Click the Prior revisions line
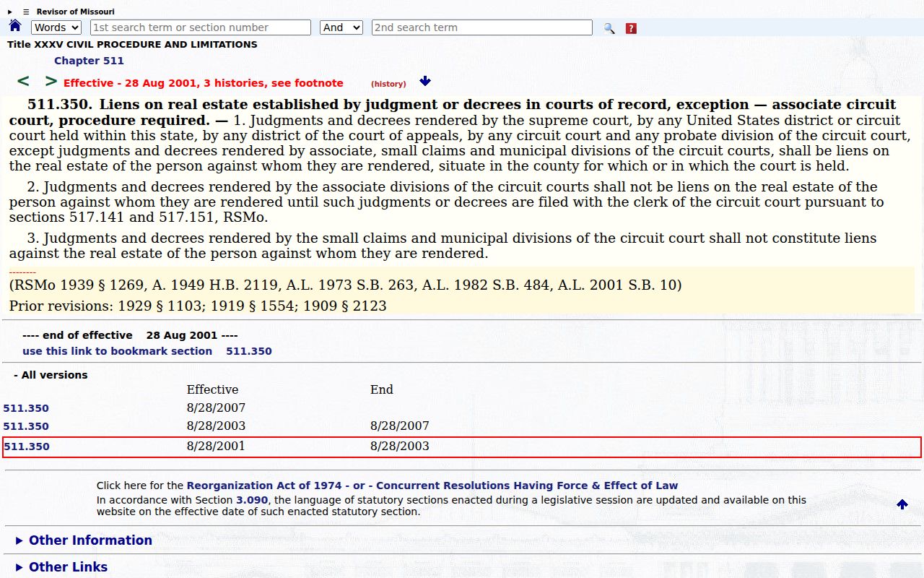This screenshot has width=924, height=578. point(198,306)
